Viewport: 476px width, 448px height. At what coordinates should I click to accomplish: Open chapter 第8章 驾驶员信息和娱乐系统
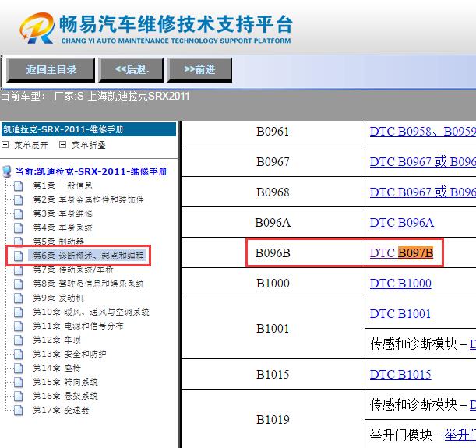click(88, 284)
